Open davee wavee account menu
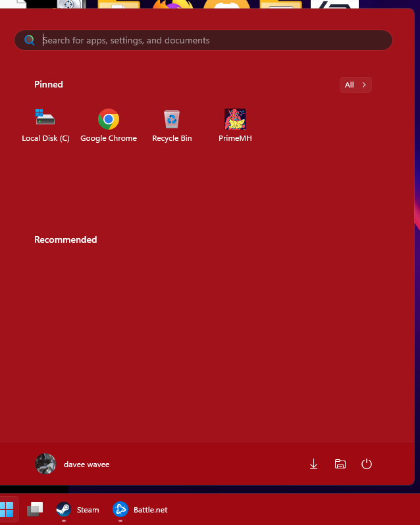Viewport: 420px width, 525px height. (x=72, y=464)
